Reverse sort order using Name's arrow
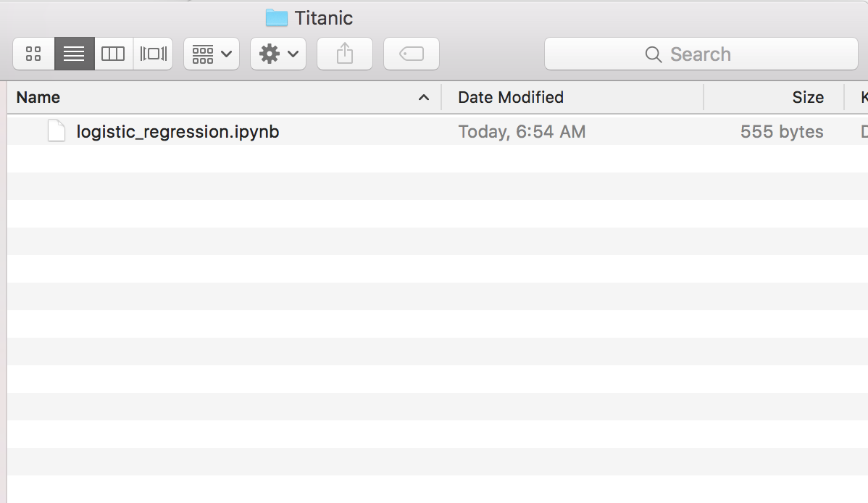The width and height of the screenshot is (868, 503). (424, 97)
